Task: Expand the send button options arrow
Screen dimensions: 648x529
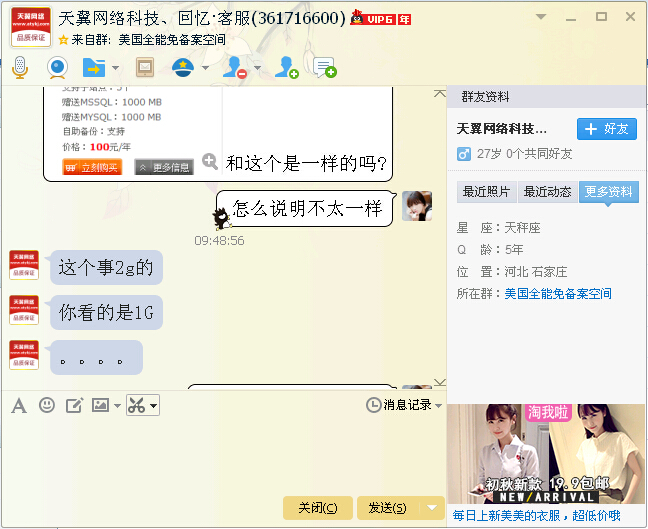Action: click(x=432, y=507)
